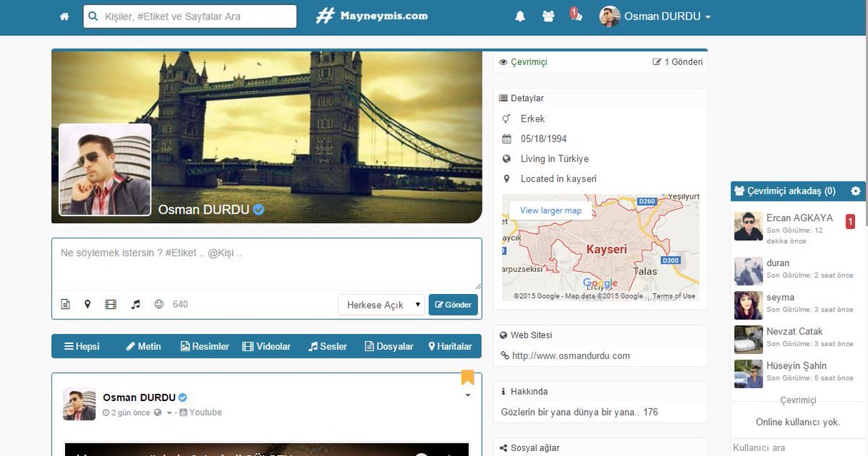Attach a file using document icon
This screenshot has height=456, width=868.
[x=65, y=304]
